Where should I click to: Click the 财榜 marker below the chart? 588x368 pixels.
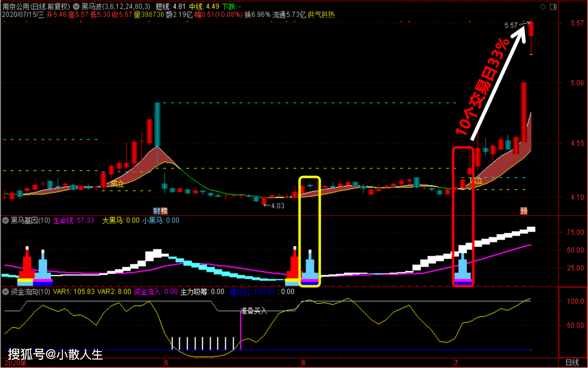coord(160,211)
